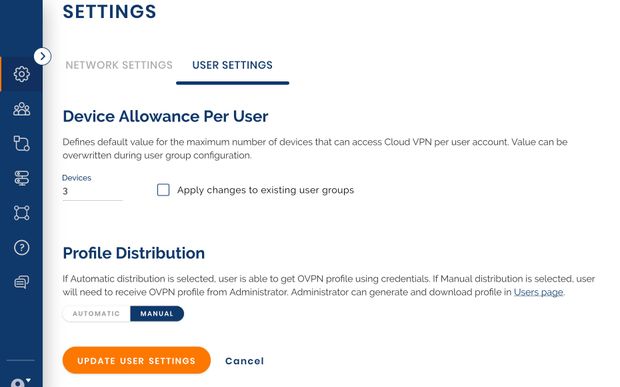The height and width of the screenshot is (387, 620).
Task: Open the Settings gear in sidebar
Action: [21, 74]
